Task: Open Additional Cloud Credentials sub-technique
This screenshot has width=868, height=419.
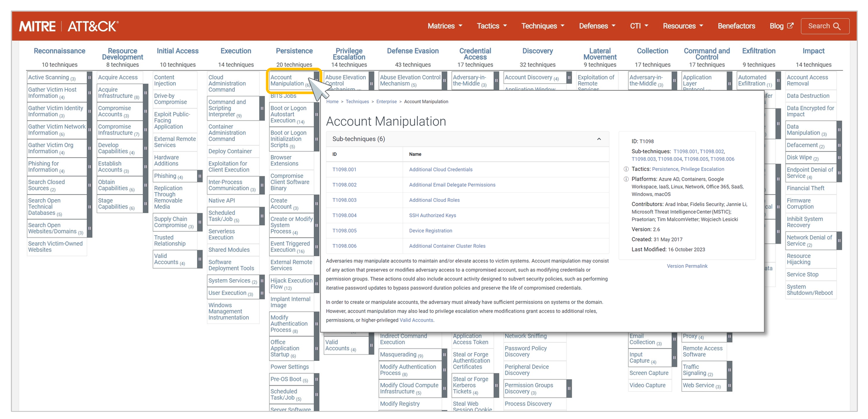Action: [441, 170]
